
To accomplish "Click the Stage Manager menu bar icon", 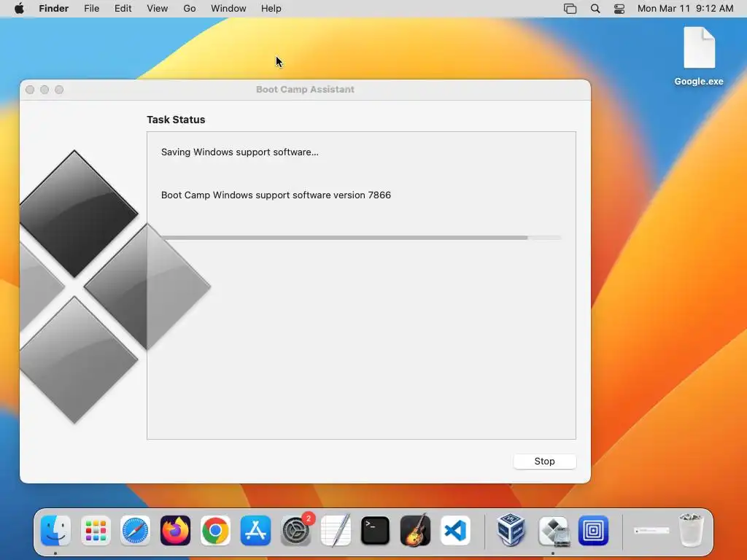I will tap(570, 9).
